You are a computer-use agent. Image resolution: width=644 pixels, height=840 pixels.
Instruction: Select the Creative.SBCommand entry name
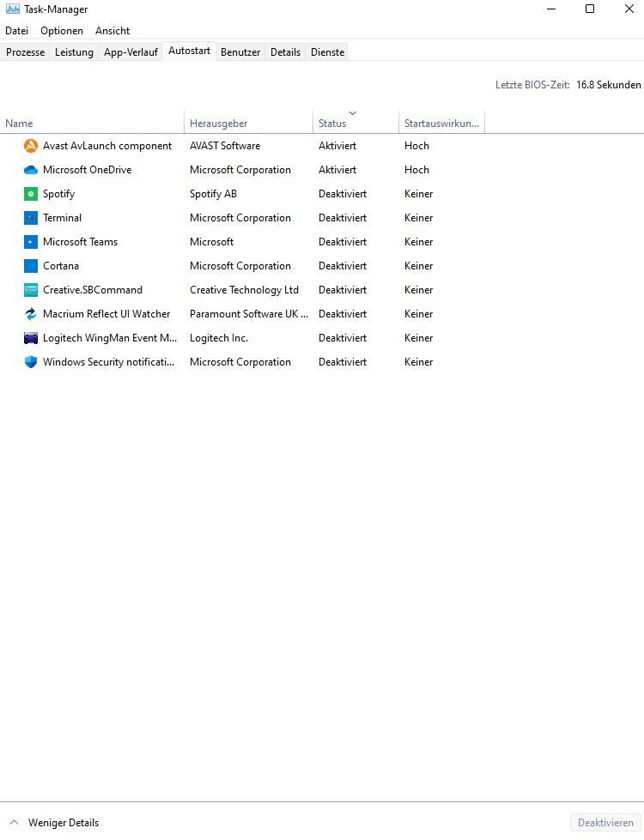[92, 290]
